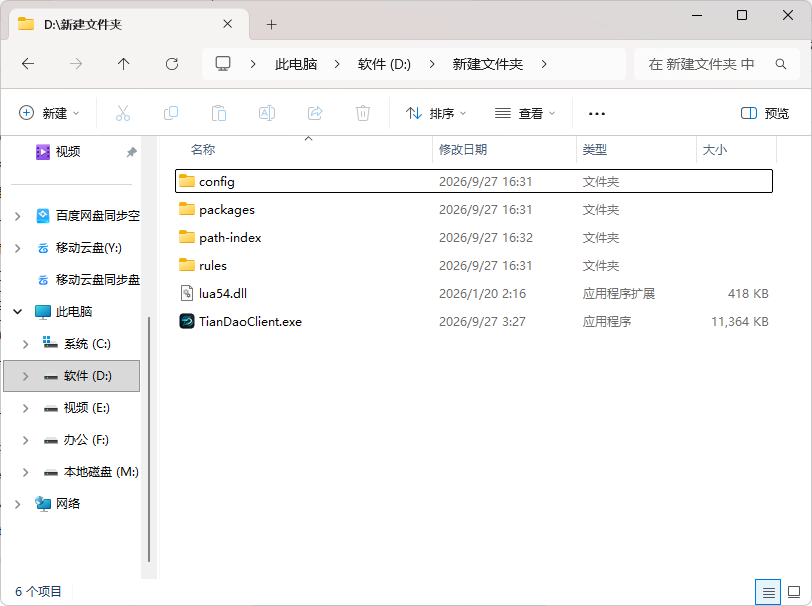The width and height of the screenshot is (812, 606).
Task: Click the pin icon next to 视频
Action: click(x=132, y=152)
